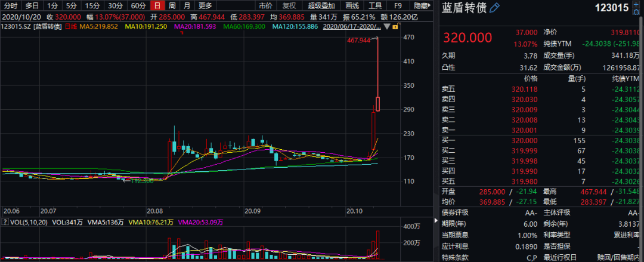
Task: Switch to the 分时 intraday tab
Action: tap(11, 5)
